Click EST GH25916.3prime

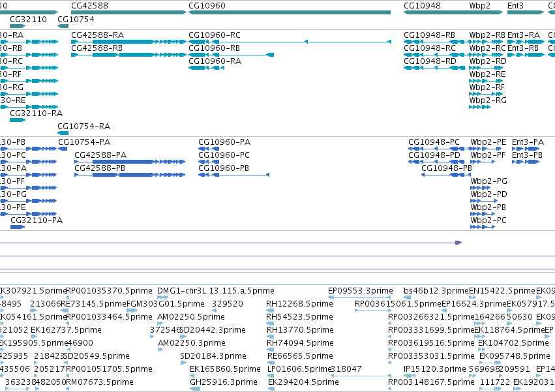[224, 382]
